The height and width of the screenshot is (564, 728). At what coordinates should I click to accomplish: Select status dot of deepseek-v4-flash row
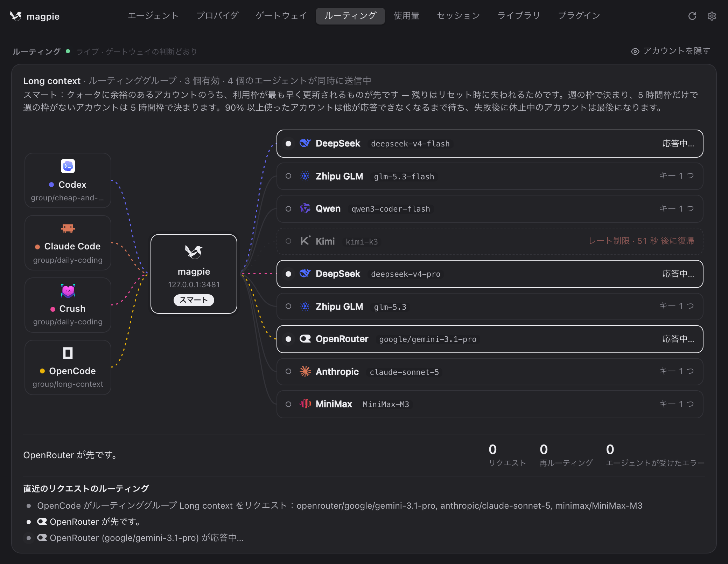[x=288, y=144]
